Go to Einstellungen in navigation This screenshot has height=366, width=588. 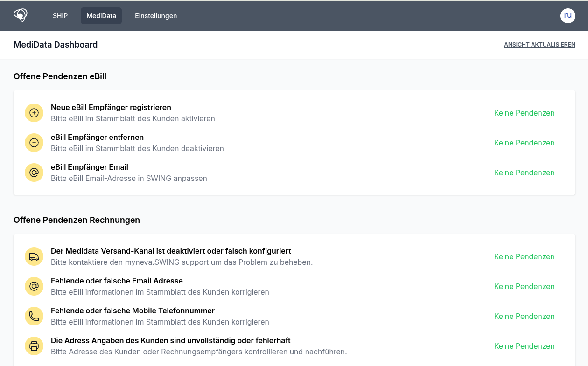pyautogui.click(x=156, y=16)
